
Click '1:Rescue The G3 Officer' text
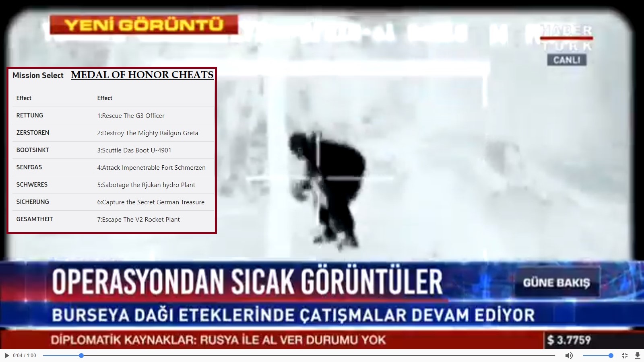[131, 116]
